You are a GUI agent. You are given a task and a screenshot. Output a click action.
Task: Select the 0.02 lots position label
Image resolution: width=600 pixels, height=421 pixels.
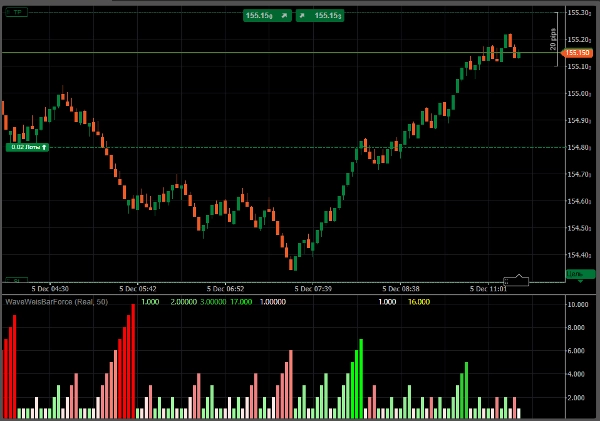27,147
